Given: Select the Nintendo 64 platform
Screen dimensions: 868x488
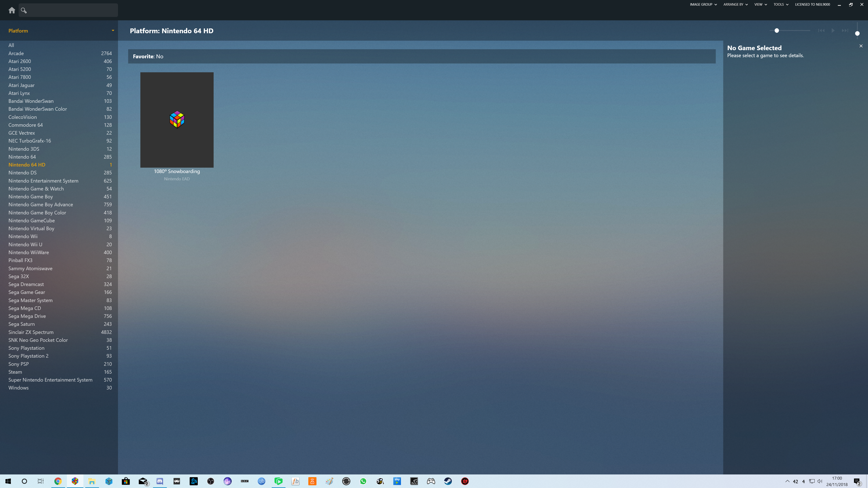Looking at the screenshot, I should point(59,157).
